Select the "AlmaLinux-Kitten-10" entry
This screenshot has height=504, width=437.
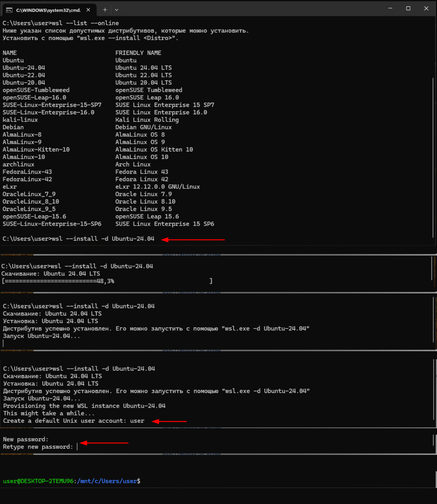36,149
